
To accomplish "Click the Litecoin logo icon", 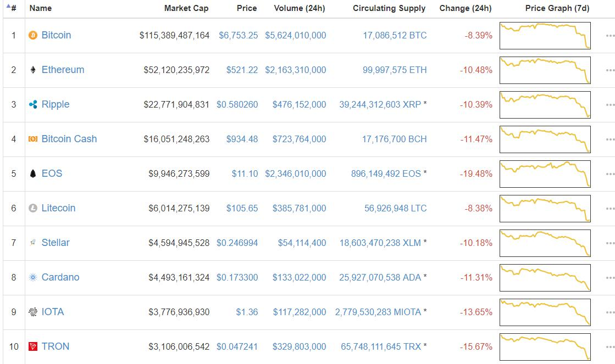I will pos(33,208).
